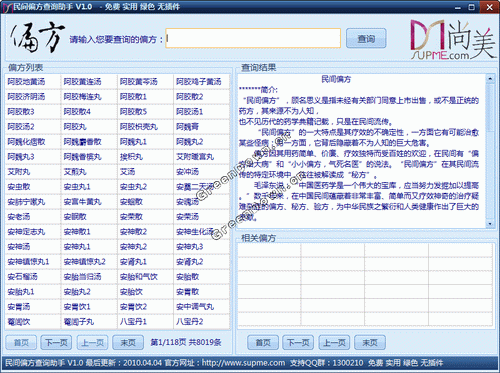Go to previous page of 偏方列表
The width and height of the screenshot is (500, 373).
tap(92, 342)
